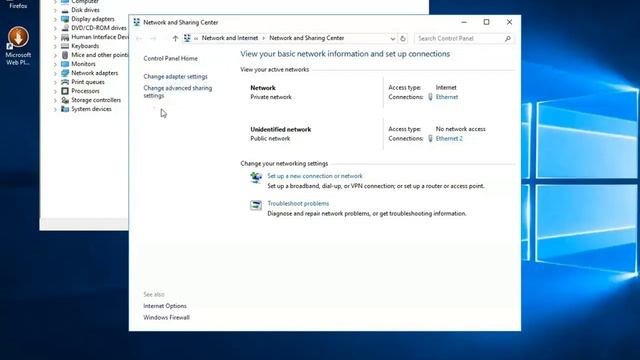The image size is (640, 360).
Task: Click the Monitors device icon
Action: point(65,64)
